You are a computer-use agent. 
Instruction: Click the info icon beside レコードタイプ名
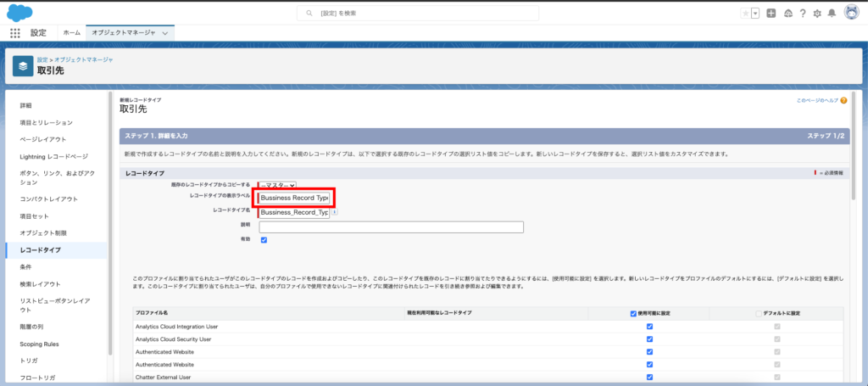tap(335, 212)
